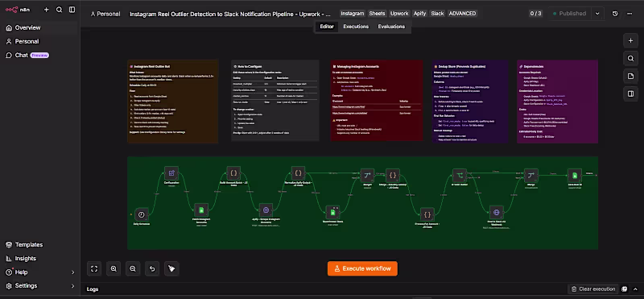The image size is (644, 299).
Task: Select the Save Reel ID sheets node
Action: [575, 176]
